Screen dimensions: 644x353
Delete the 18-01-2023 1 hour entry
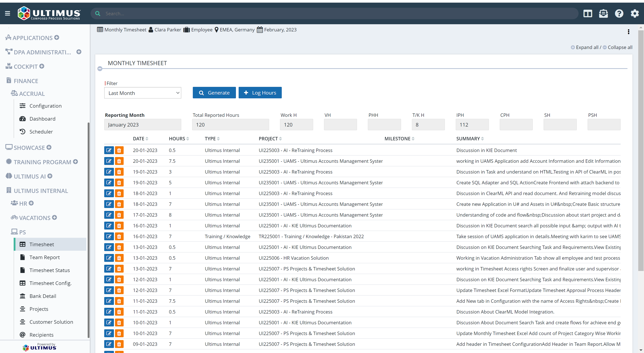[119, 193]
